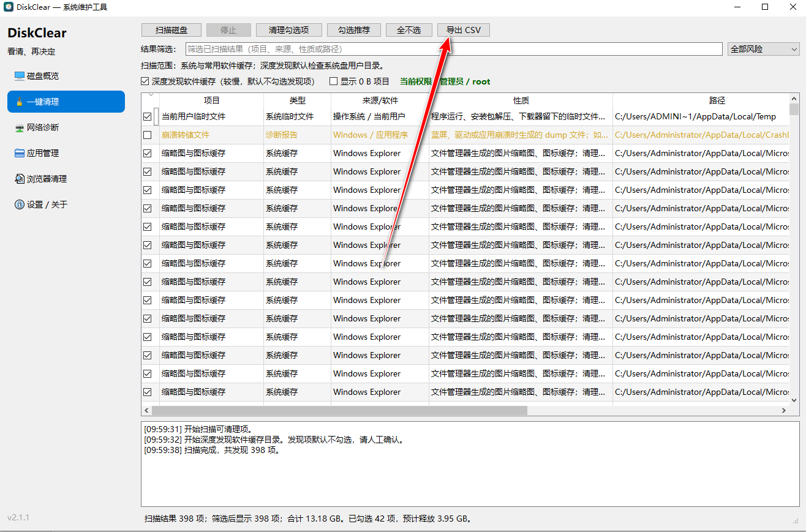The image size is (806, 532).
Task: Click the table's vertical scrollbar thumb
Action: click(794, 109)
